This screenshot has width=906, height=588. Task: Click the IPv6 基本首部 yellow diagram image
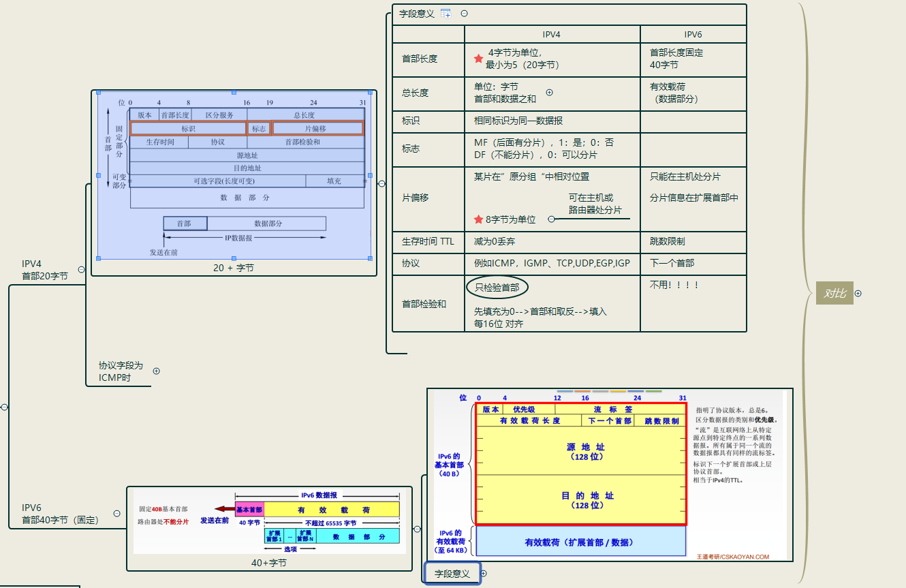pos(610,475)
